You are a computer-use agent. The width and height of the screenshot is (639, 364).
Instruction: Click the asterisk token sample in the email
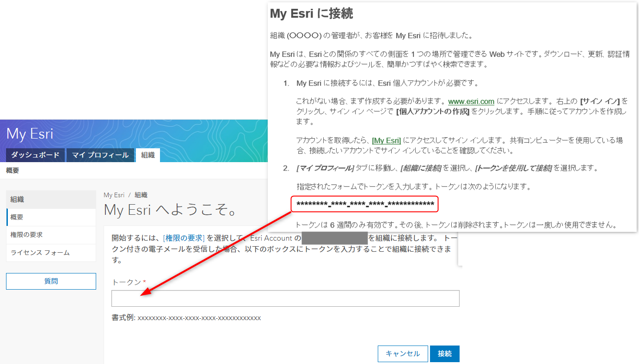(x=365, y=204)
